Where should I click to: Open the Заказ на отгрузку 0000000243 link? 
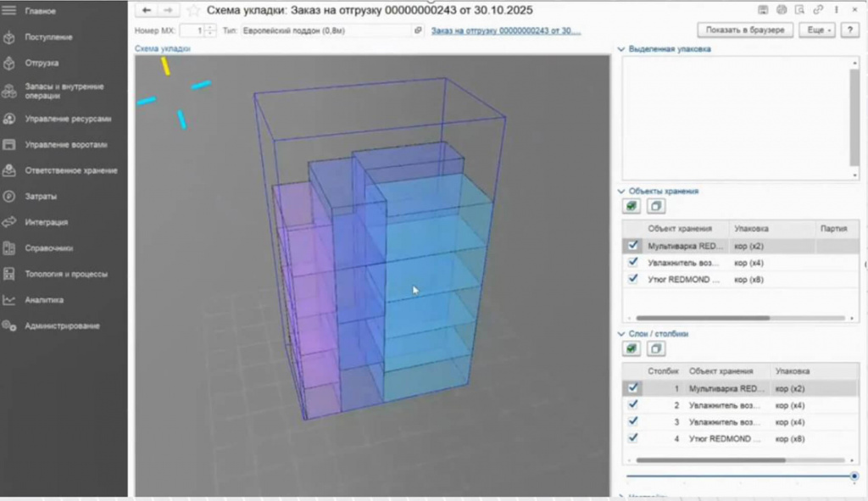(x=506, y=31)
